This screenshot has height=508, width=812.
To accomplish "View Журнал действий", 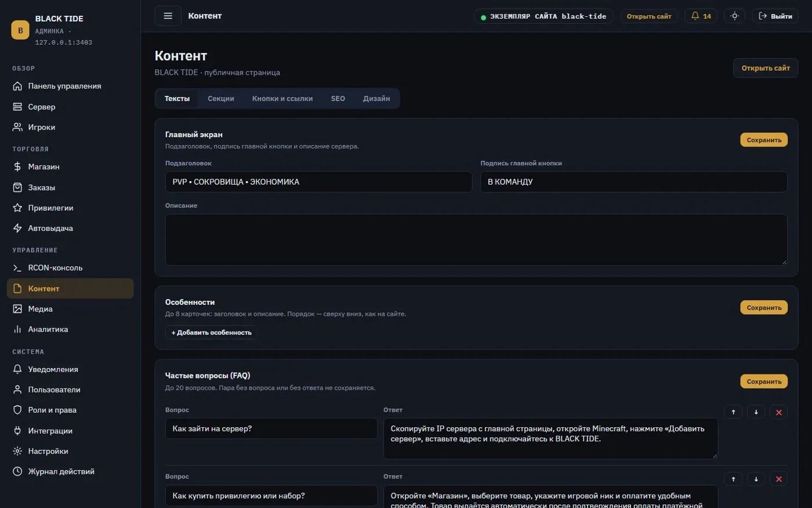I will click(x=70, y=471).
